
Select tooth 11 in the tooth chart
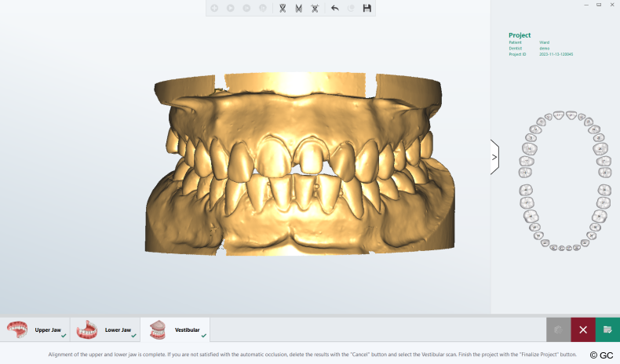click(x=558, y=115)
